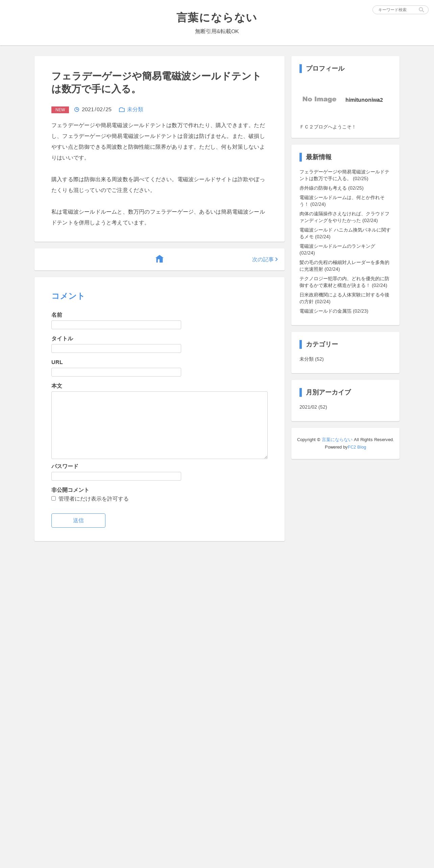Viewport: 434px width, 868px height.
Task: Click the コメント heading
Action: point(68,296)
